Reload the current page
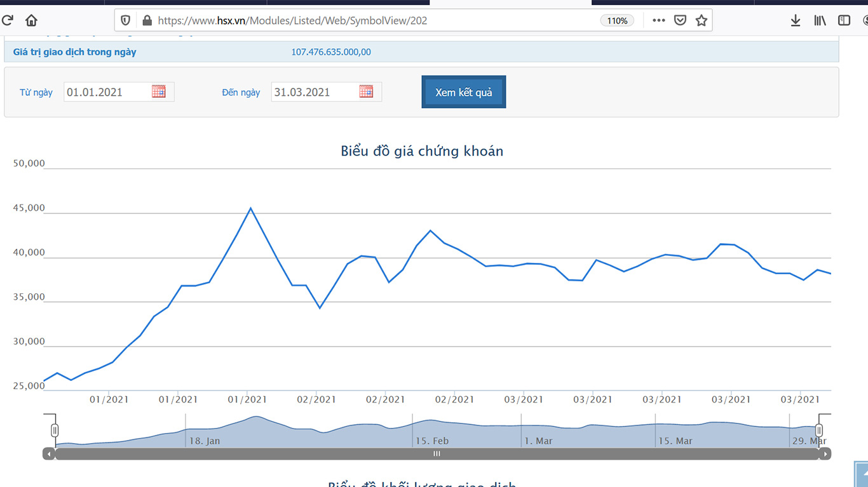 [x=8, y=20]
